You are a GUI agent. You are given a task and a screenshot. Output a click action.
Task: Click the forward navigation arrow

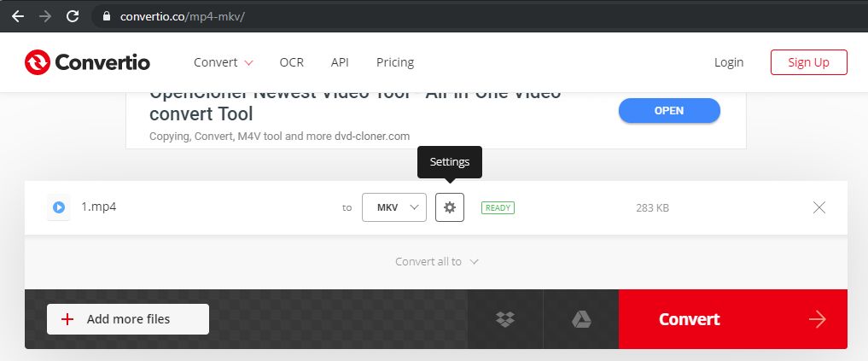coord(45,16)
